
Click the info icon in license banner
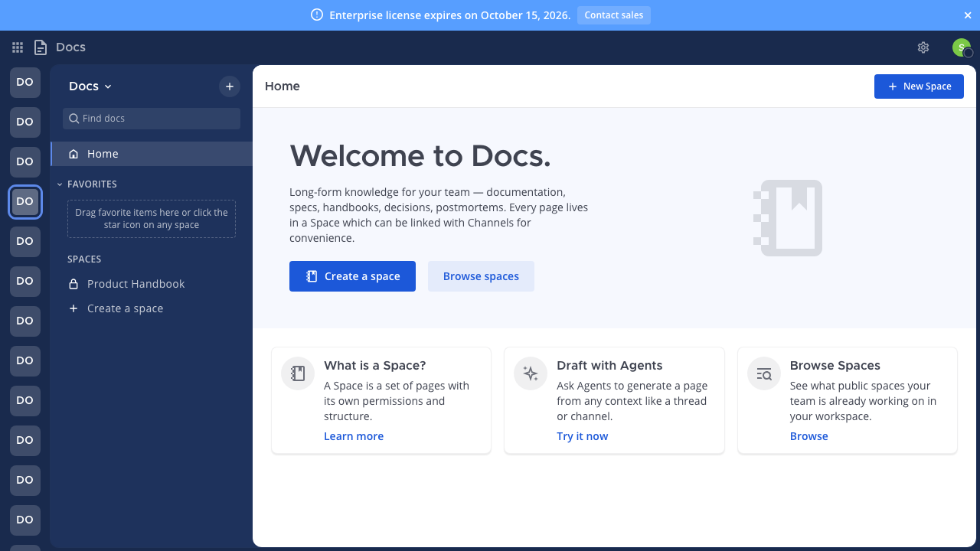[x=317, y=15]
